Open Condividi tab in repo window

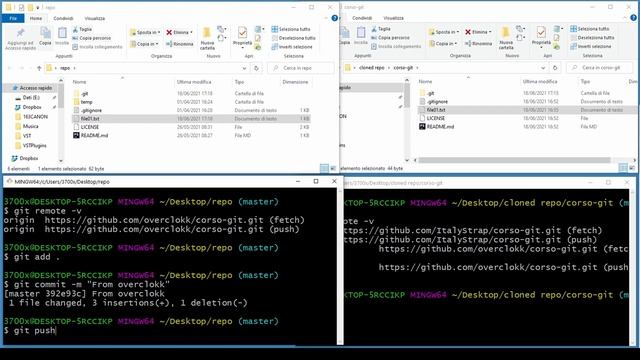click(63, 18)
